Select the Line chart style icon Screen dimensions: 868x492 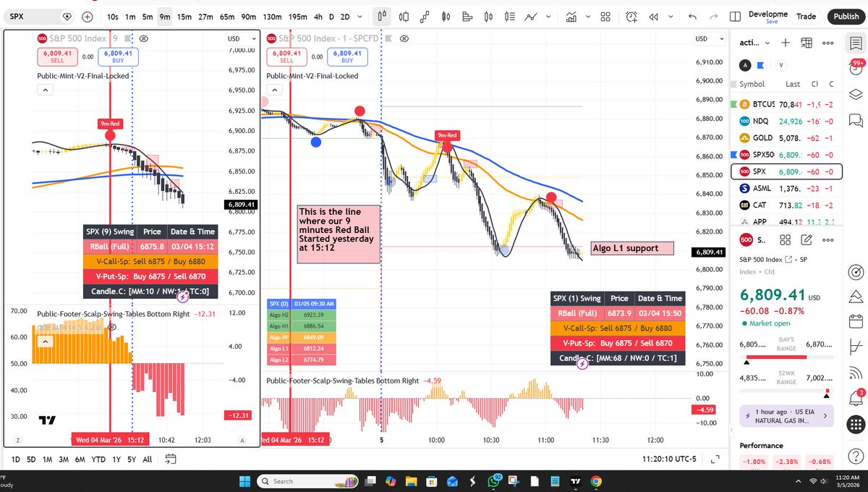tap(532, 16)
